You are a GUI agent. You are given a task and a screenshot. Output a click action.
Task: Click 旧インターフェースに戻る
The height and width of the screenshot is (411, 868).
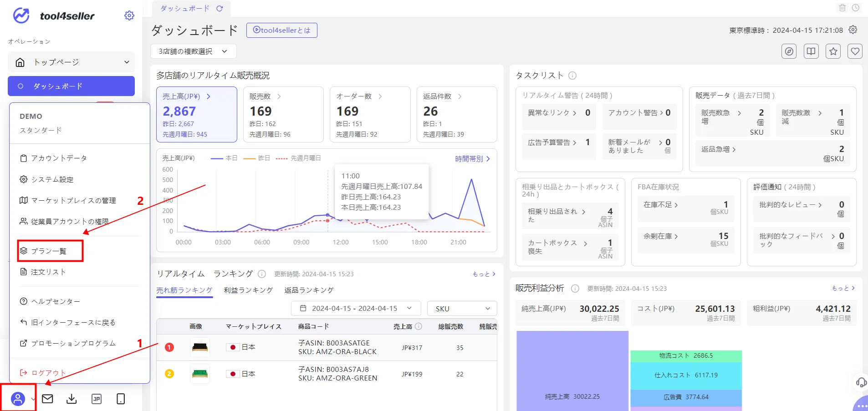[x=67, y=322]
